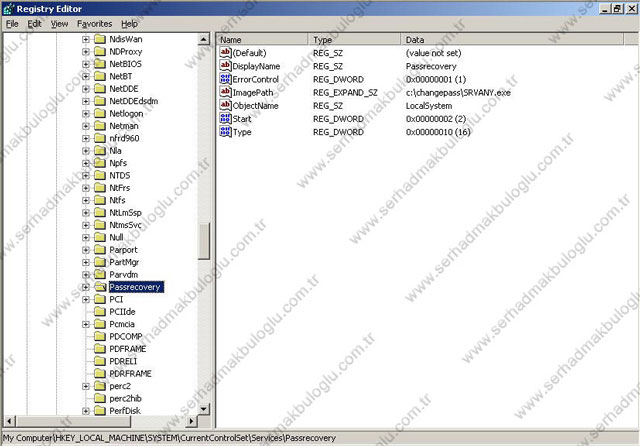Click the 0x00000002 (2) data cell
Screen dimensions: 640x446
(436, 119)
